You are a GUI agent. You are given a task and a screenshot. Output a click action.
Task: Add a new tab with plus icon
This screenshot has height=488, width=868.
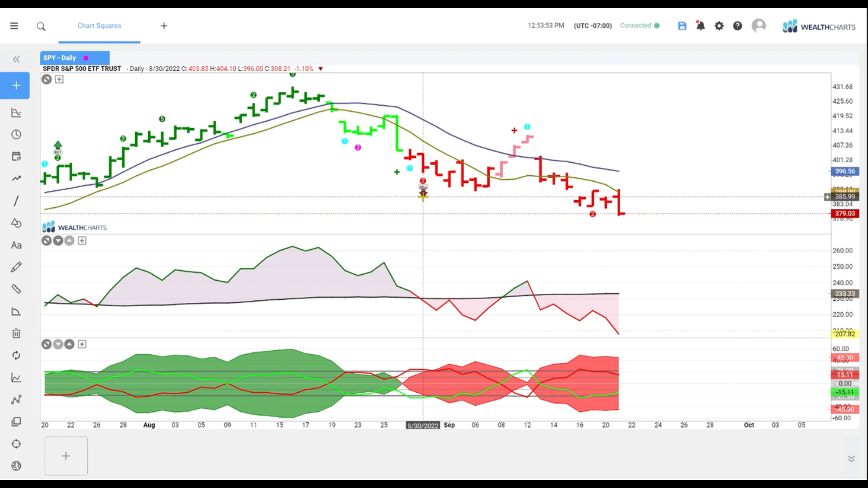tap(164, 26)
